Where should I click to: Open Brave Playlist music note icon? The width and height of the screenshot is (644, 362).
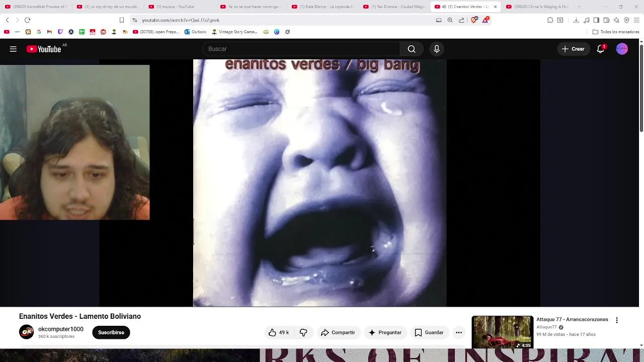(x=586, y=20)
